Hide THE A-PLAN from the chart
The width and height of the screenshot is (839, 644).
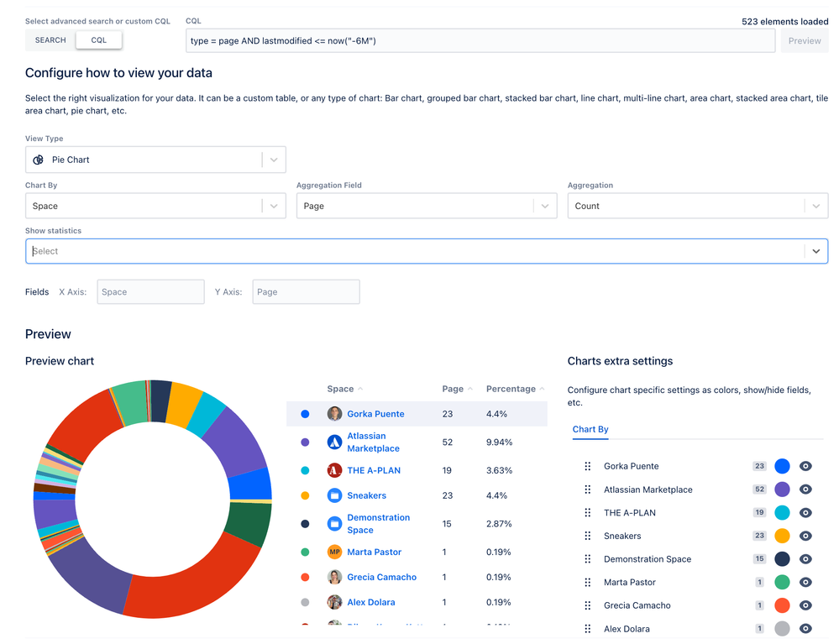tap(805, 512)
